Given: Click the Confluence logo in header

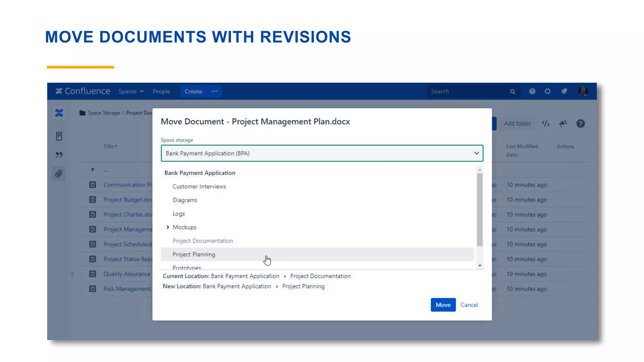Looking at the screenshot, I should [83, 91].
